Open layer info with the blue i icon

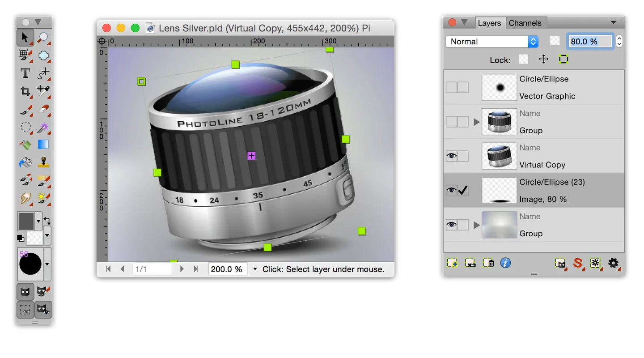(x=505, y=263)
